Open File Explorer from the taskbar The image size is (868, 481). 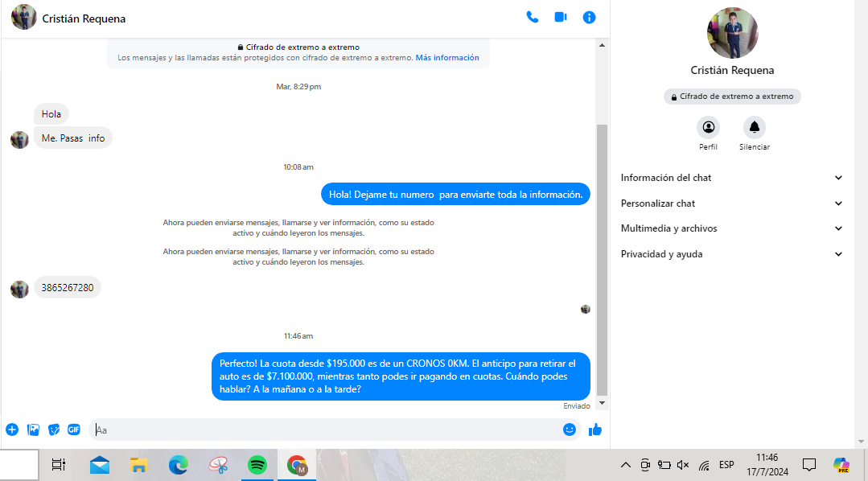(138, 465)
